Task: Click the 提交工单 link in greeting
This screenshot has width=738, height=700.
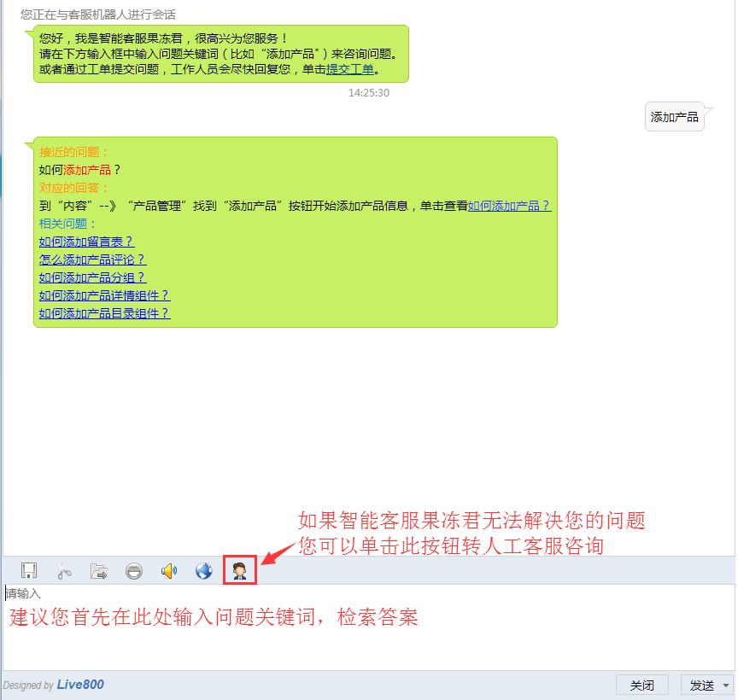Action: click(x=350, y=69)
